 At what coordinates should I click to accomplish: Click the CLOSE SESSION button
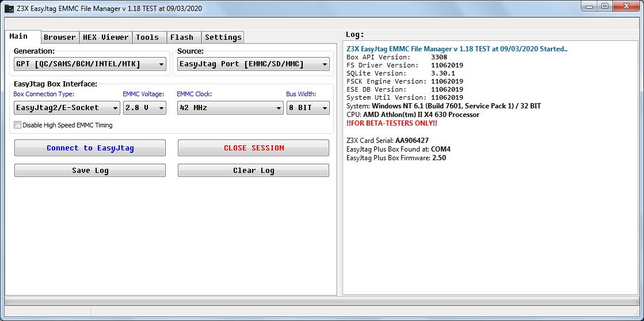(x=253, y=148)
